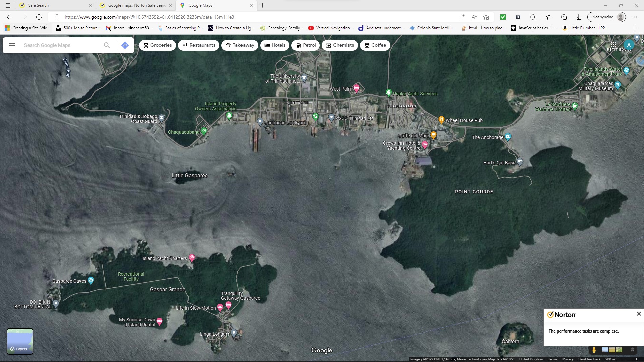The height and width of the screenshot is (362, 644).
Task: Toggle the Layers map view thumbnail
Action: point(20,341)
